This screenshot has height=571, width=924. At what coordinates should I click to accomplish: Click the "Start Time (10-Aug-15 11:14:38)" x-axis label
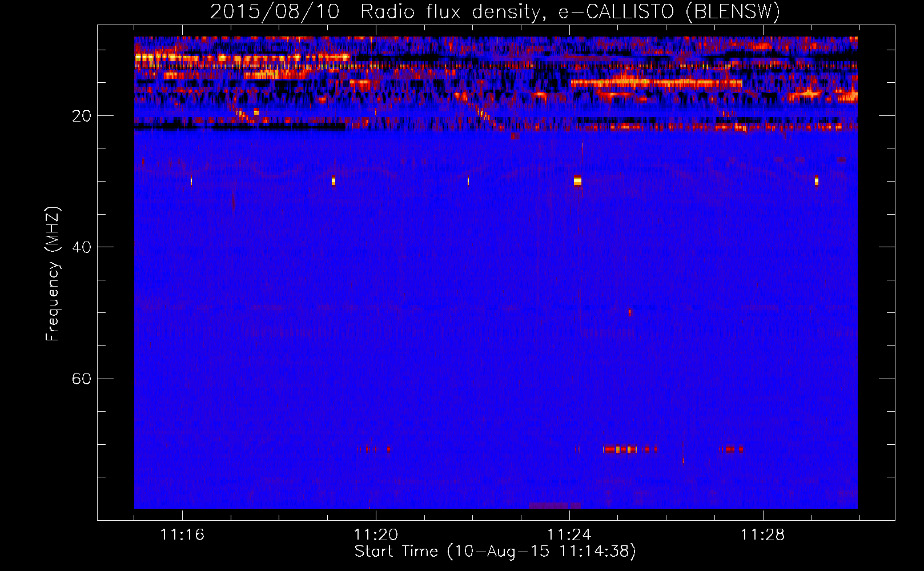495,552
